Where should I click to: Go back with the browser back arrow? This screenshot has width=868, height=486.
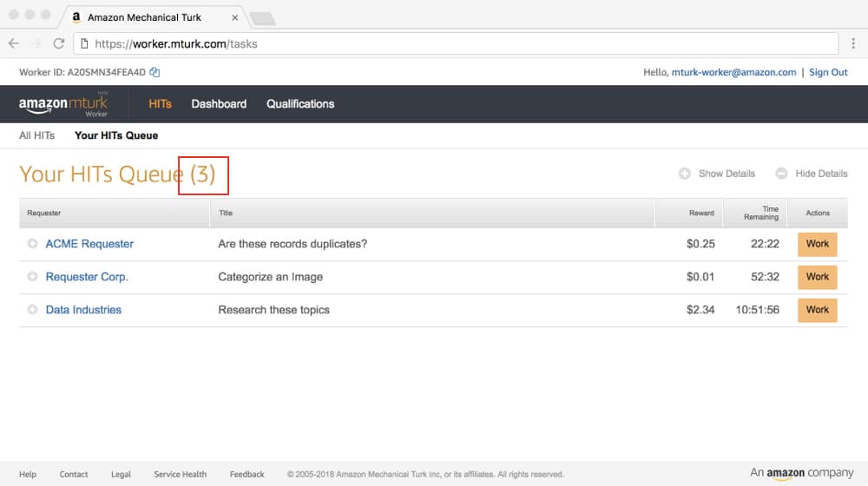pos(14,43)
